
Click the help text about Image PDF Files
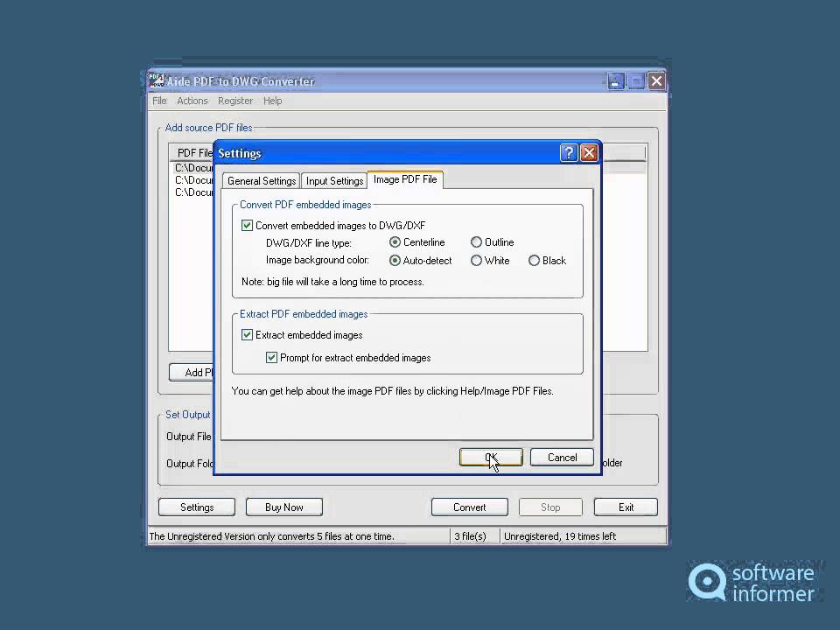coord(392,391)
